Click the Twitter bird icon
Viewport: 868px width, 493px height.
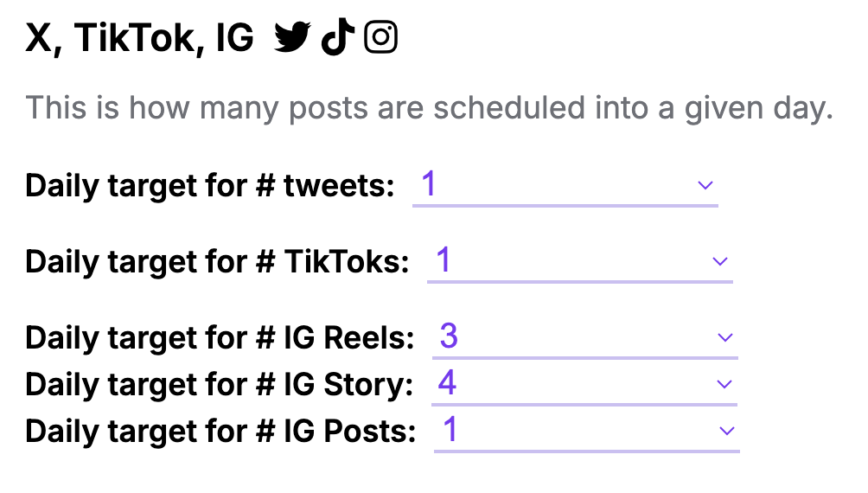(292, 38)
